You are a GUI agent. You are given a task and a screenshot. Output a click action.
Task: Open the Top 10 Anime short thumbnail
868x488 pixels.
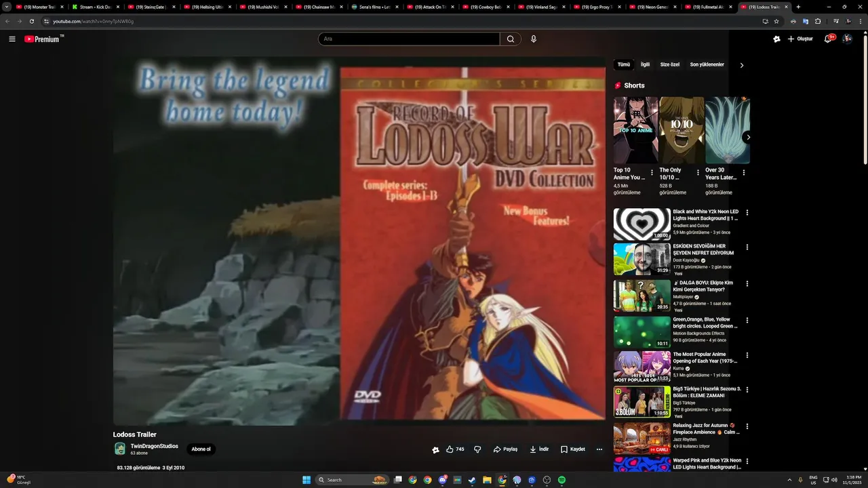pos(636,130)
